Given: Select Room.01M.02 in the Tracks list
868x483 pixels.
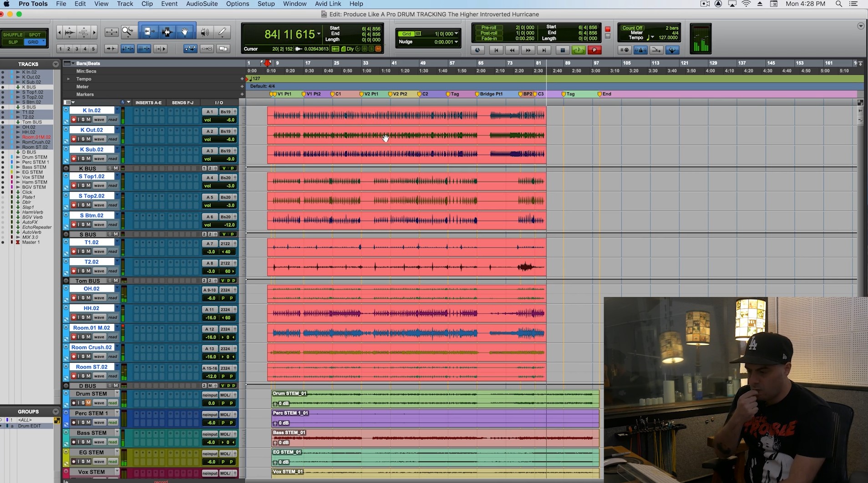Looking at the screenshot, I should click(x=36, y=137).
